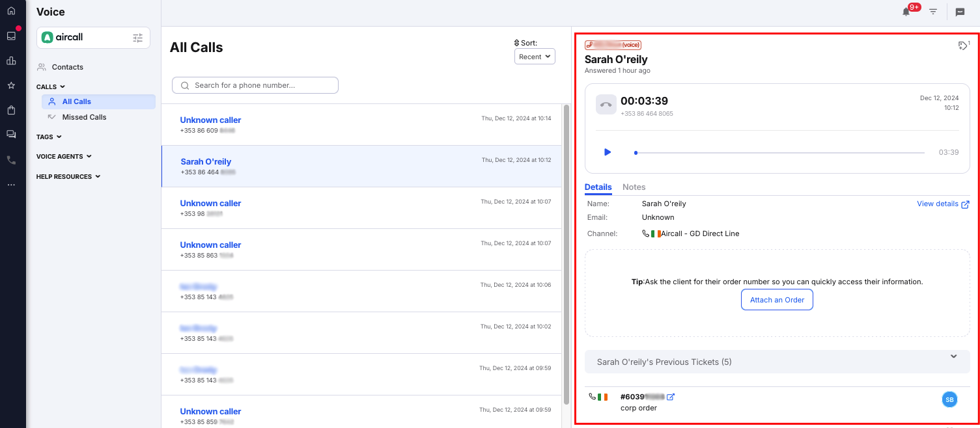Expand the VOICE AGENTS section
Image resolution: width=980 pixels, height=428 pixels.
click(64, 157)
